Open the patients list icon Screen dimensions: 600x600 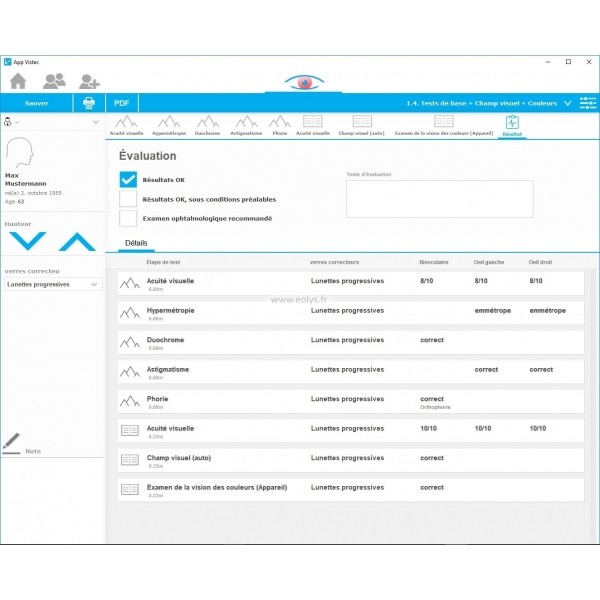54,81
